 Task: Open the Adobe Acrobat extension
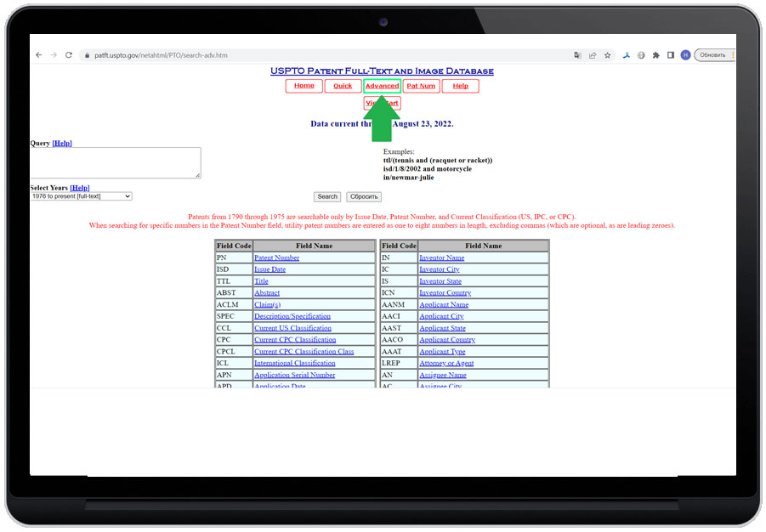(627, 54)
